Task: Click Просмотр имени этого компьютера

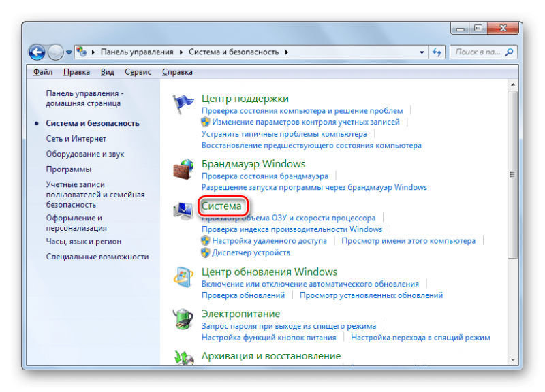Action: 408,241
